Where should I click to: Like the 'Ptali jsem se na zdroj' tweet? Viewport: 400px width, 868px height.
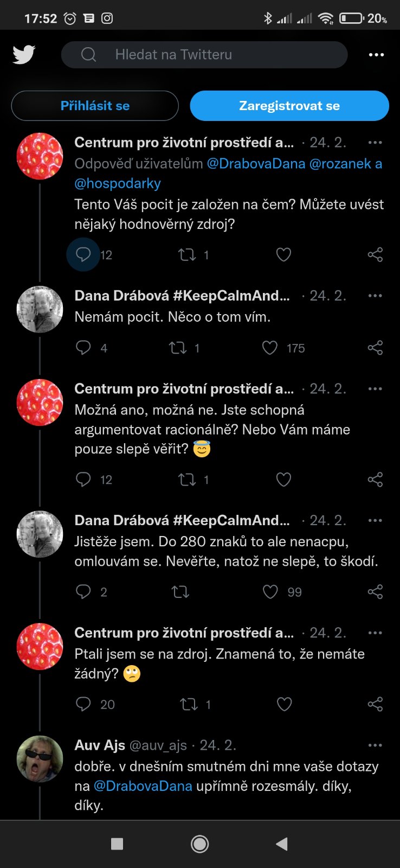click(284, 704)
